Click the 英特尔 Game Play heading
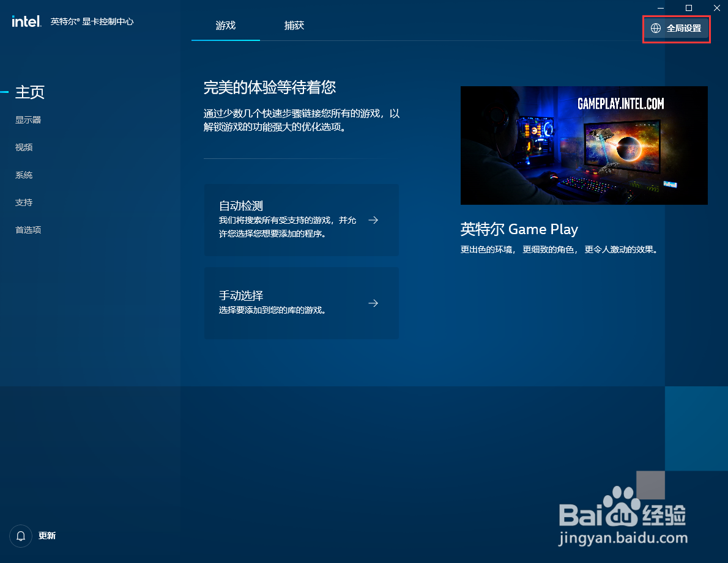 pos(519,229)
